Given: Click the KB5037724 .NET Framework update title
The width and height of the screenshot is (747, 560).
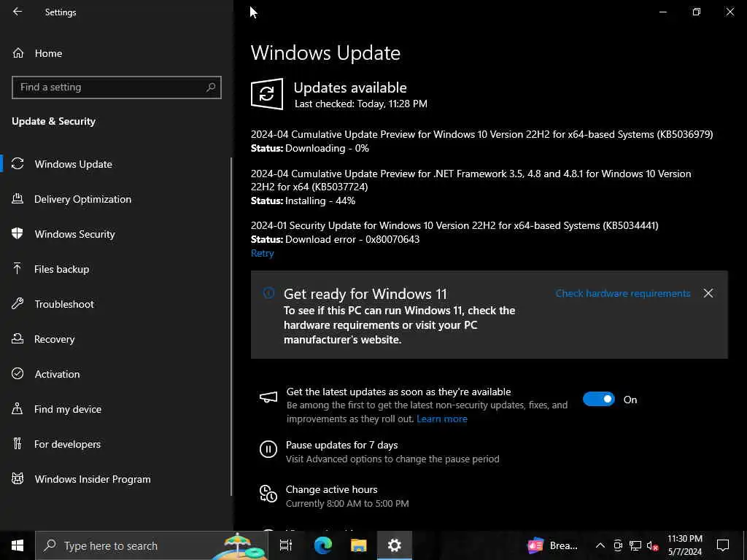Looking at the screenshot, I should pyautogui.click(x=471, y=180).
